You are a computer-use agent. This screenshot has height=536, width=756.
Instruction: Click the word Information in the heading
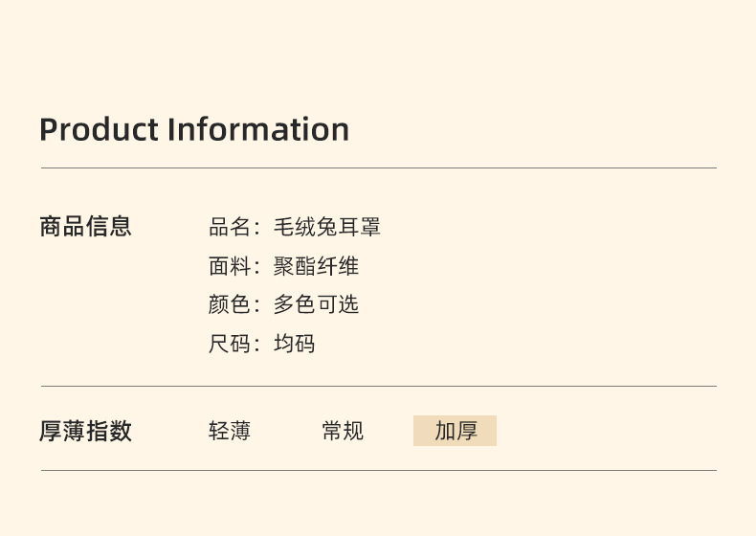coord(258,129)
